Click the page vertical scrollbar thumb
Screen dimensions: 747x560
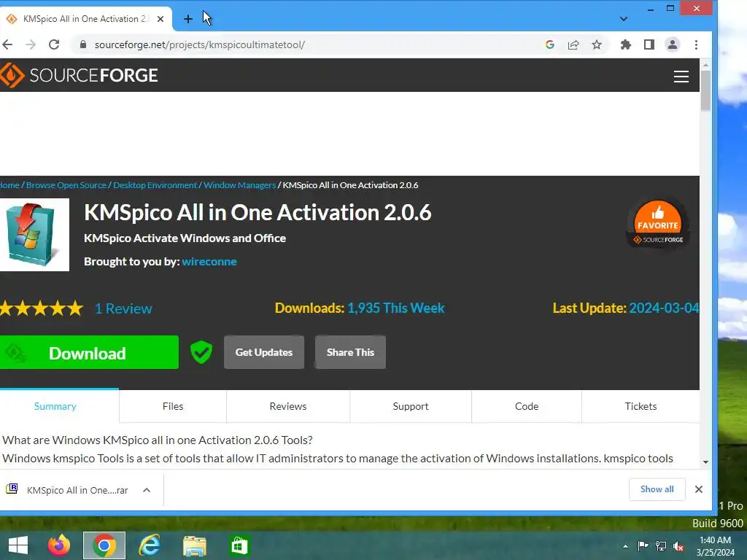705,90
